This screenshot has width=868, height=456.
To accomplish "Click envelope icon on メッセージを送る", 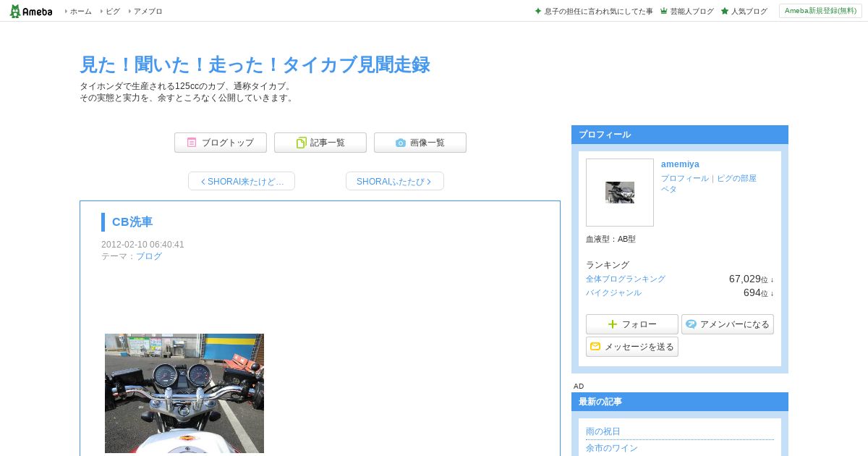I will pyautogui.click(x=595, y=347).
